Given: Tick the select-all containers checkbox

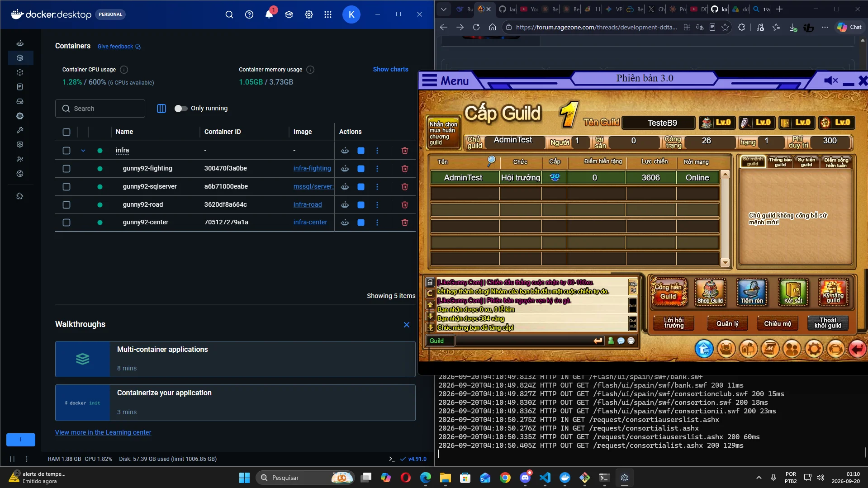Looking at the screenshot, I should 66,132.
